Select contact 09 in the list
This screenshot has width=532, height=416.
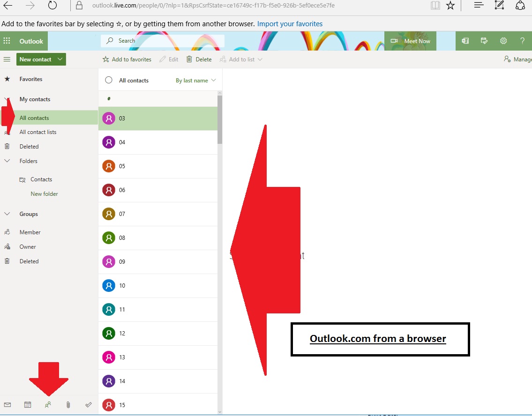pos(158,262)
